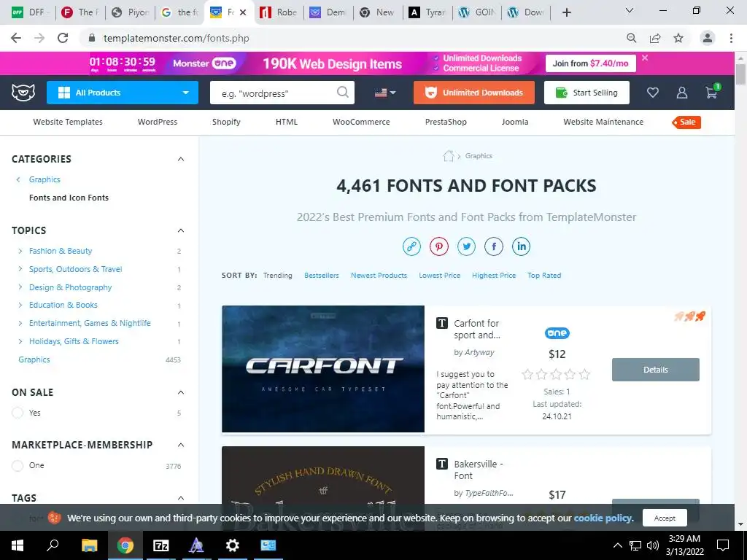The width and height of the screenshot is (747, 560).
Task: Click the share page icon in address bar
Action: tap(655, 38)
